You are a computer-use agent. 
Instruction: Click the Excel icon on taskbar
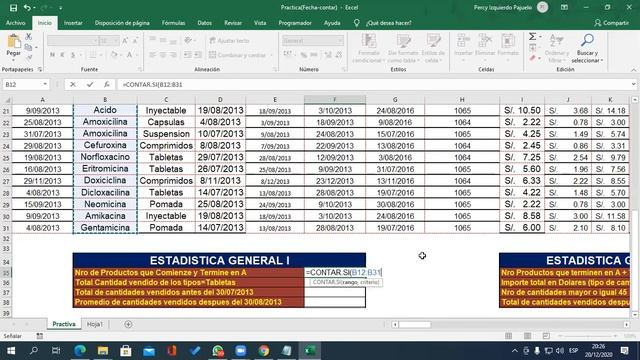[310, 351]
